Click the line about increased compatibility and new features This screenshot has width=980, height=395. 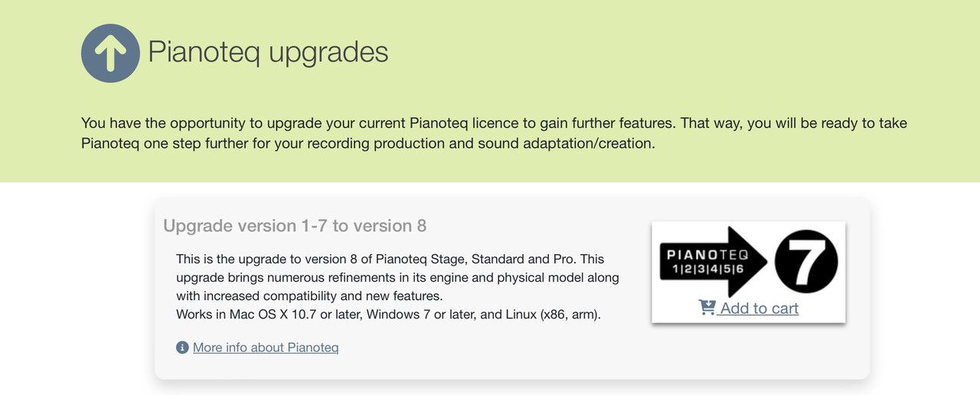click(309, 295)
